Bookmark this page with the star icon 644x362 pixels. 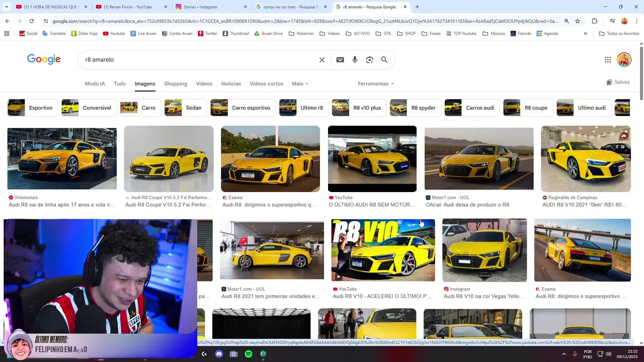(578, 21)
